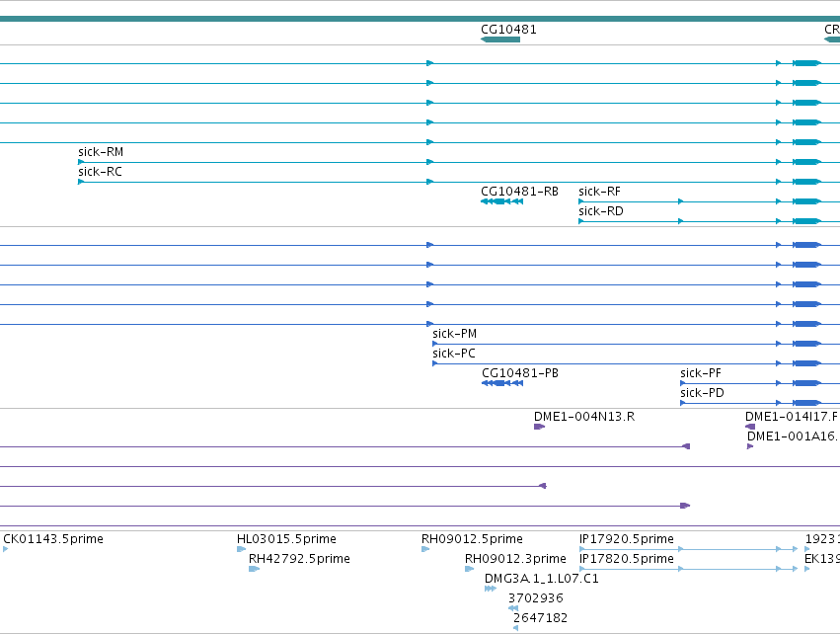Click the CK01143.5prime EST label
840x634 pixels.
pyautogui.click(x=53, y=539)
